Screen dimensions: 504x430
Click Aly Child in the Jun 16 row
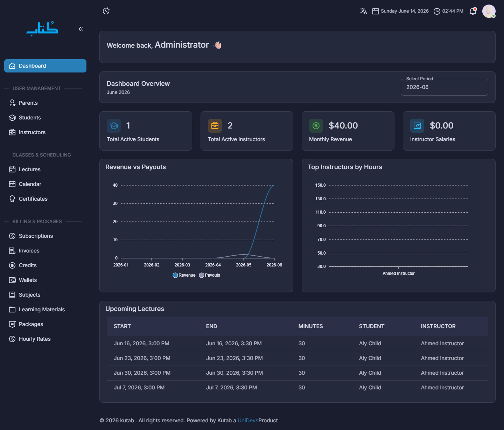click(370, 344)
